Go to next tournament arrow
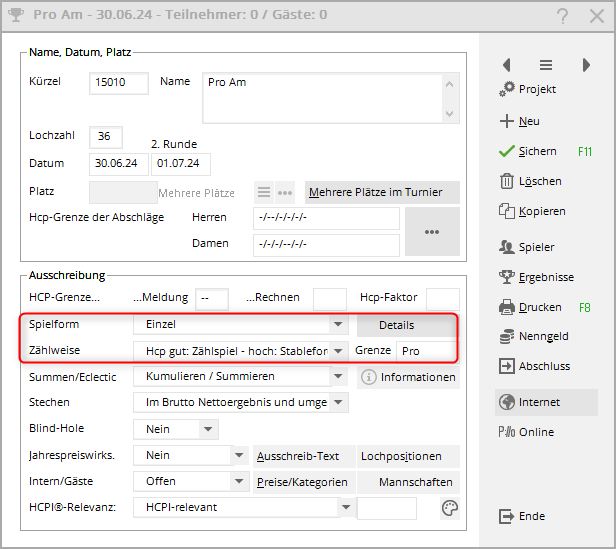Image resolution: width=616 pixels, height=549 pixels. click(x=586, y=65)
